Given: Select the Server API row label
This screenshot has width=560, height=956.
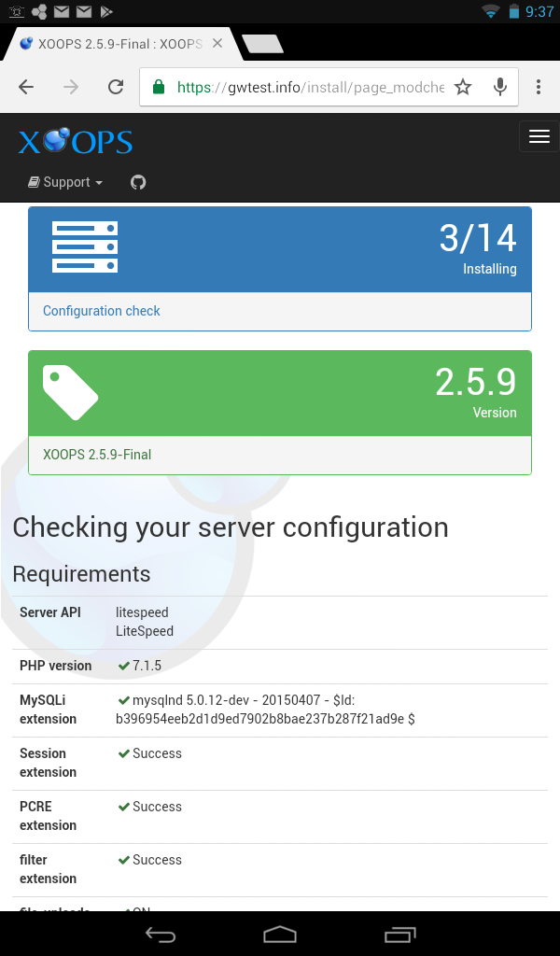Looking at the screenshot, I should 50,612.
